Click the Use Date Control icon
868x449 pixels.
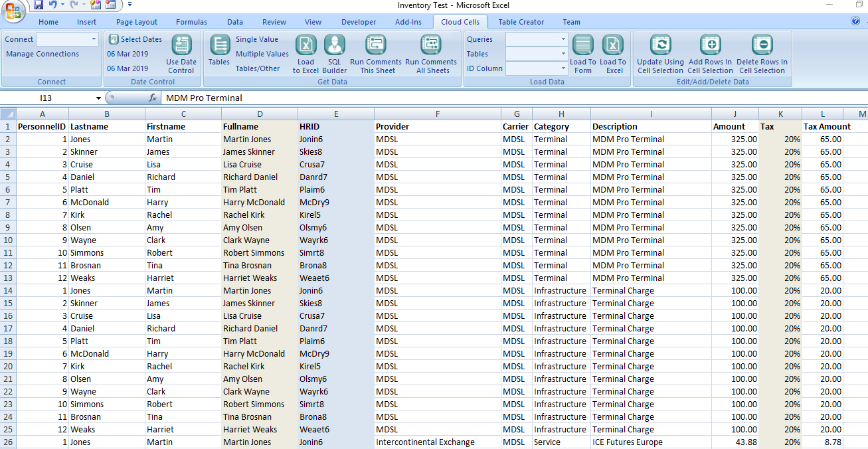click(x=181, y=46)
